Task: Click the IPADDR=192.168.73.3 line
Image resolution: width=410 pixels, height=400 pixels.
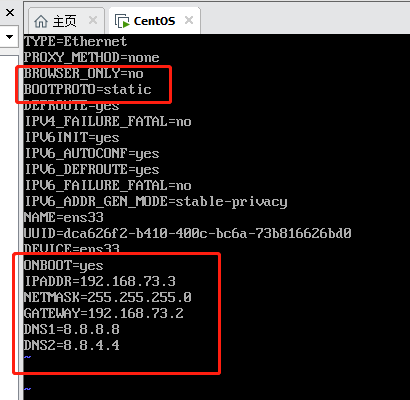Action: [x=100, y=281]
